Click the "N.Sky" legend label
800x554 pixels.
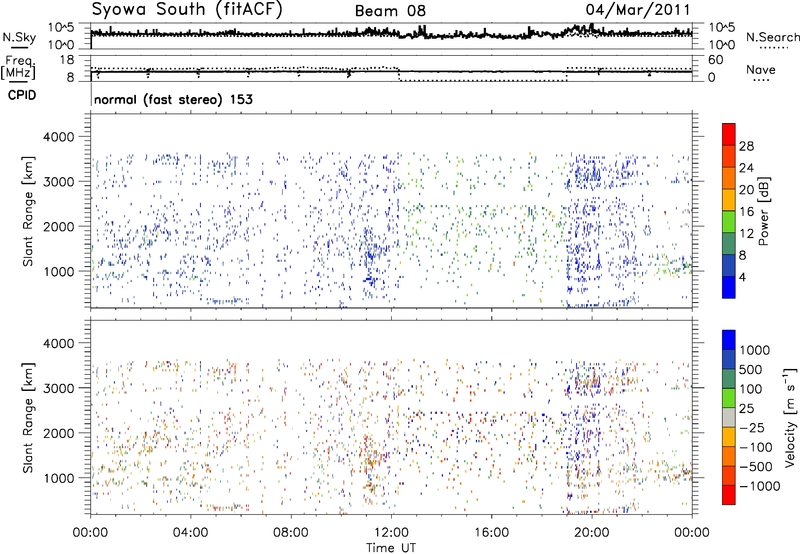point(19,37)
